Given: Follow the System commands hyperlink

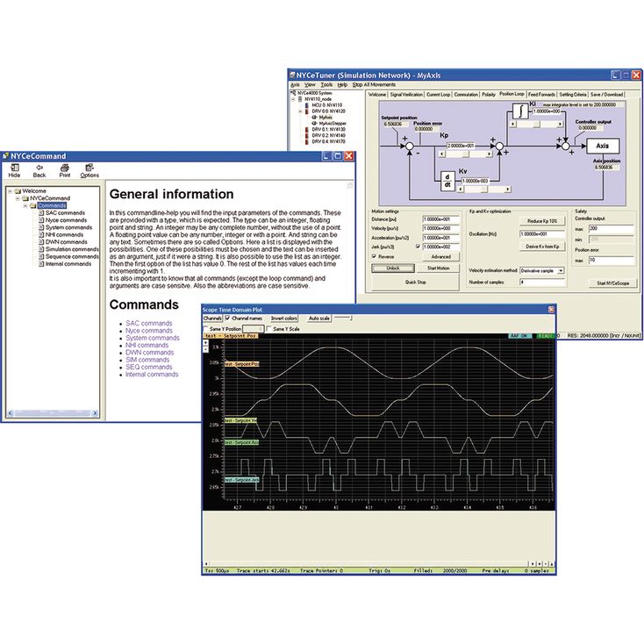Looking at the screenshot, I should tap(153, 338).
